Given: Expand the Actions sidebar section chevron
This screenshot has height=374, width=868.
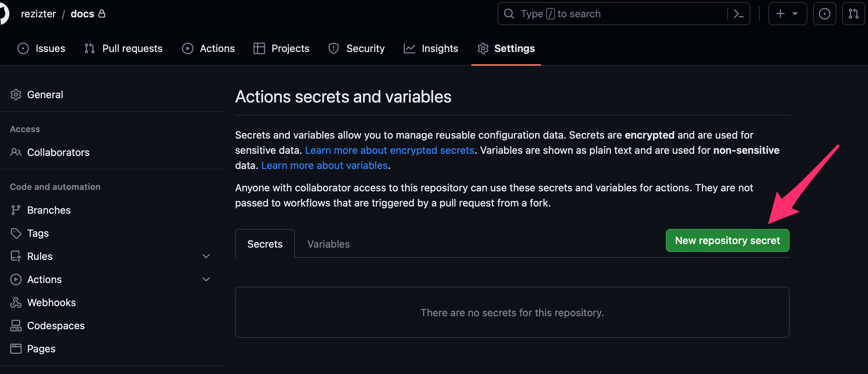Looking at the screenshot, I should [x=206, y=279].
